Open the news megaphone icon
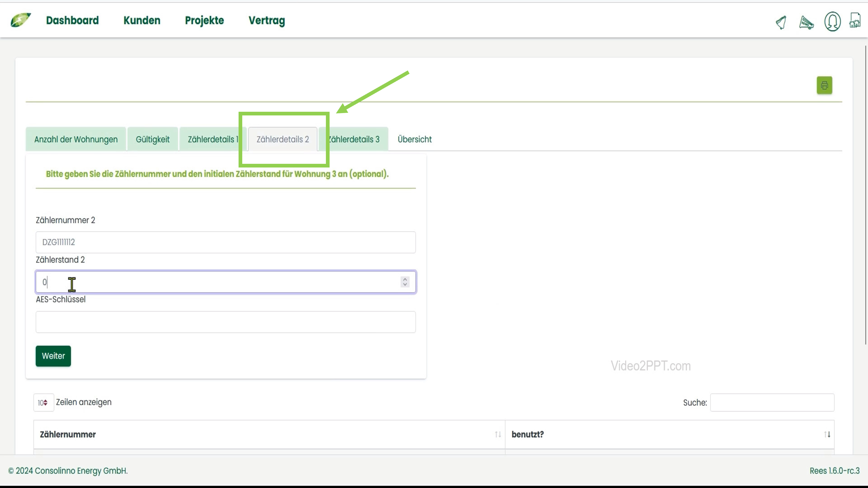 (x=806, y=23)
